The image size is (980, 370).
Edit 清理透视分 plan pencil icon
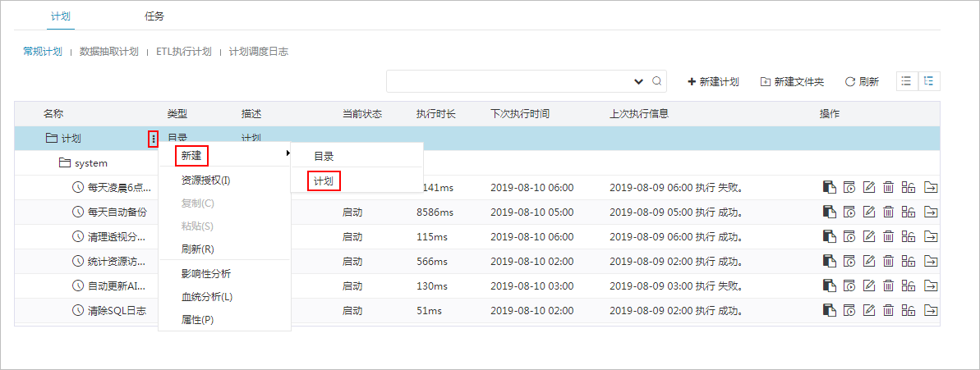869,236
